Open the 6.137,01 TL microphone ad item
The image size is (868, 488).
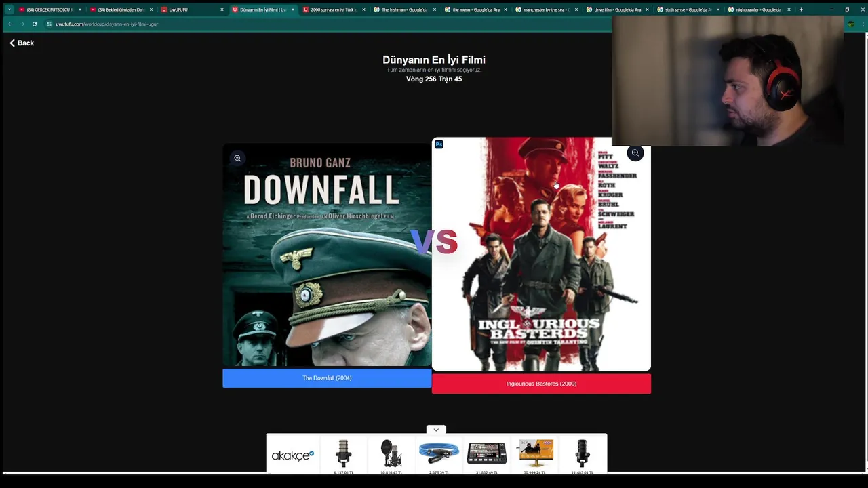tap(344, 456)
